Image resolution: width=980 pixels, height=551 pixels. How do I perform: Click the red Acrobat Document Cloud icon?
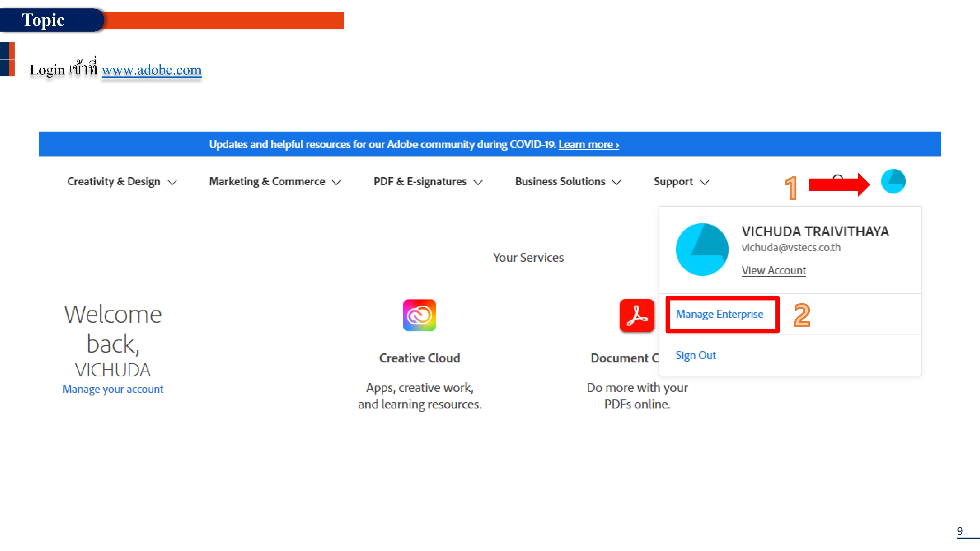tap(637, 315)
